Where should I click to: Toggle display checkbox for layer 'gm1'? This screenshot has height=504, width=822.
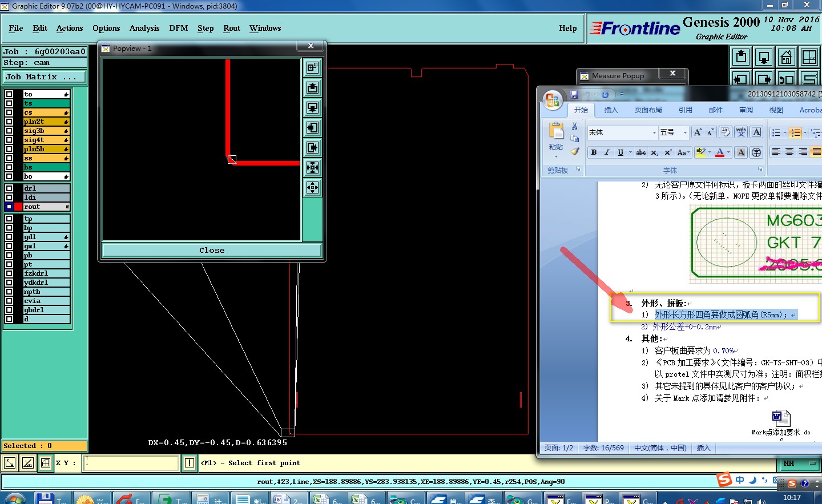tap(9, 246)
